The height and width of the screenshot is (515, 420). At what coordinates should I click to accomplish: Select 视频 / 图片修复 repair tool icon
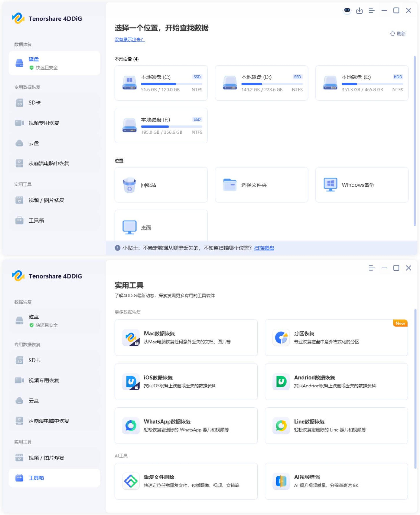click(19, 200)
